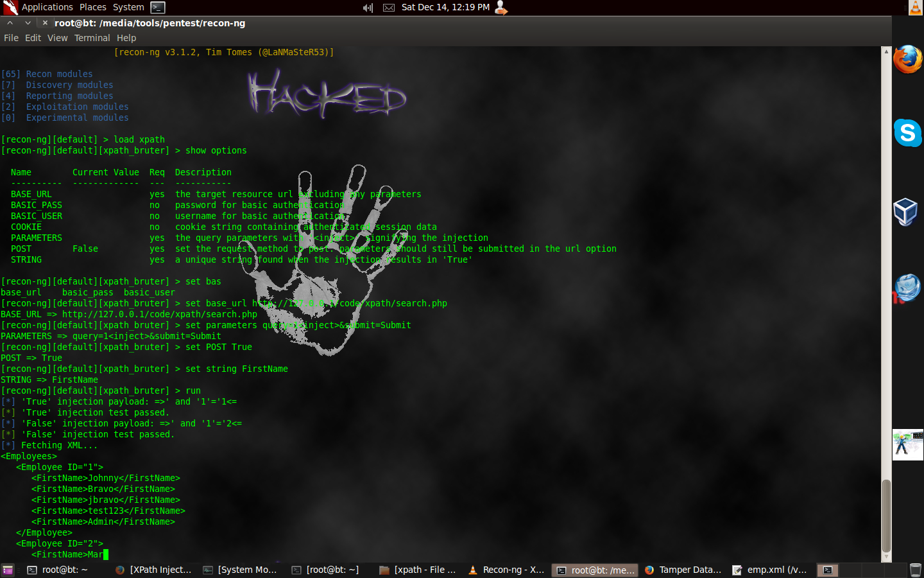Click 'Fetching XML...' output line

[x=49, y=445]
